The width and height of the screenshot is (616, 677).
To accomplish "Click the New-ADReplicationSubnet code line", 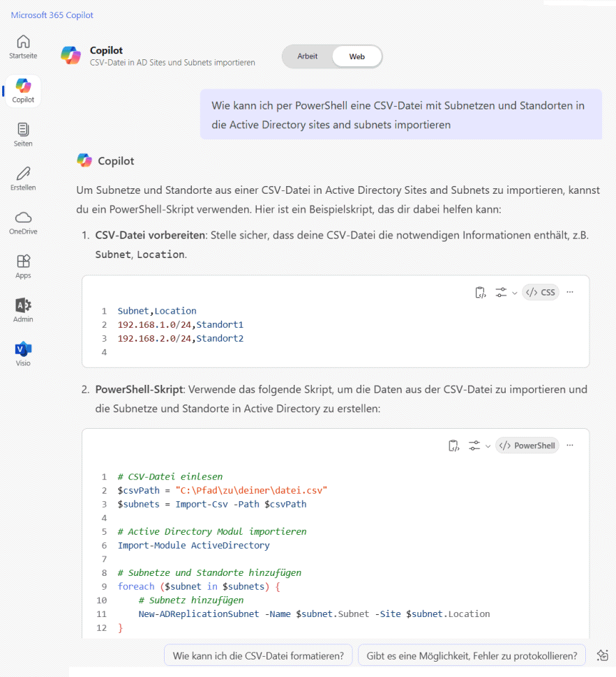I will coord(314,614).
